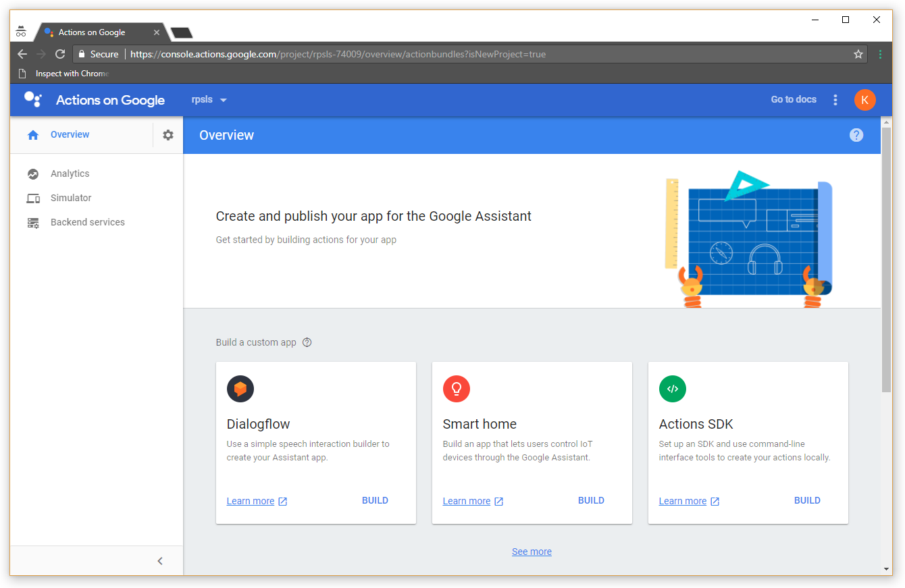Click the info icon next to Build a custom app
The width and height of the screenshot is (905, 588).
pyautogui.click(x=307, y=342)
